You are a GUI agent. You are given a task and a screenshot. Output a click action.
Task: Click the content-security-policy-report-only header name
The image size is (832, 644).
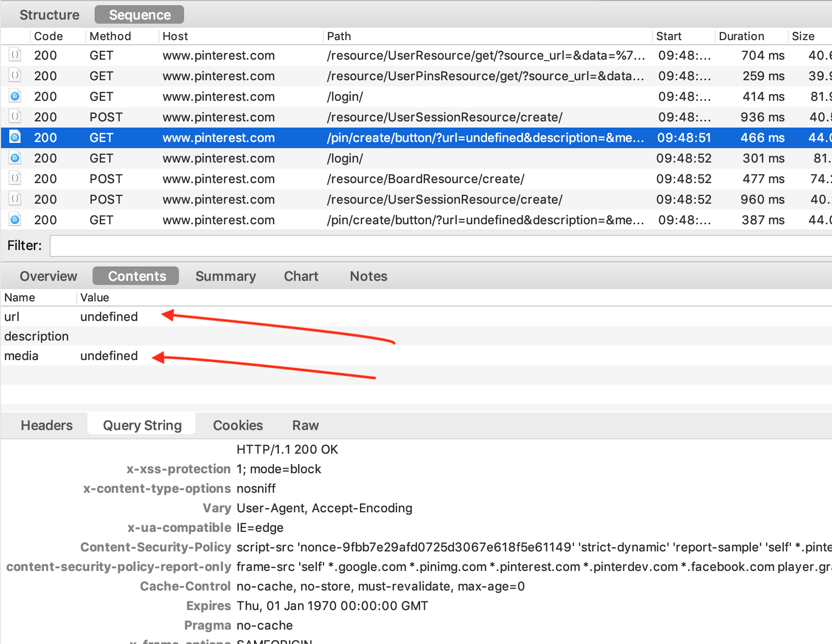pyautogui.click(x=118, y=567)
